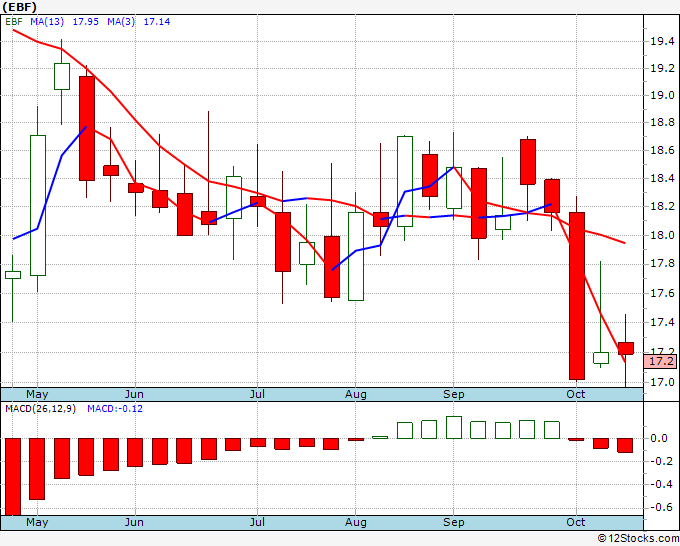The image size is (680, 546).
Task: Click the 17.4 price axis label
Action: (662, 322)
